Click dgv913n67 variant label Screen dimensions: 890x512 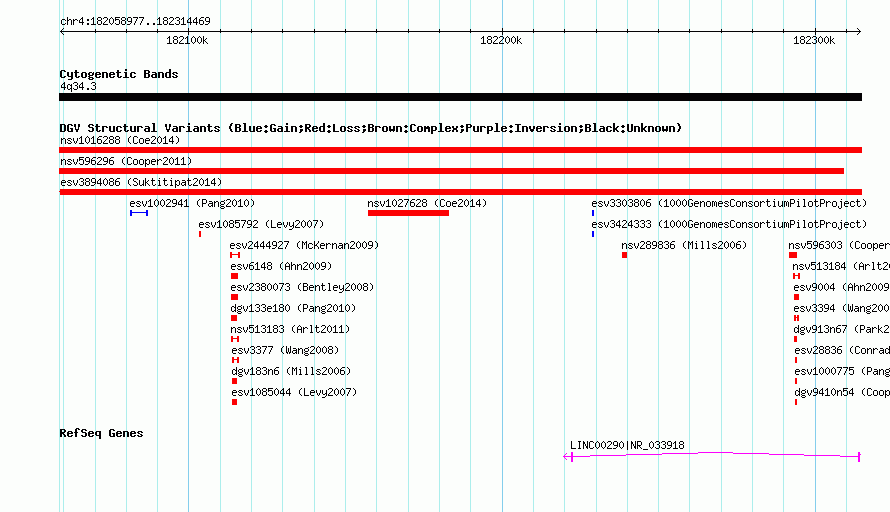842,329
